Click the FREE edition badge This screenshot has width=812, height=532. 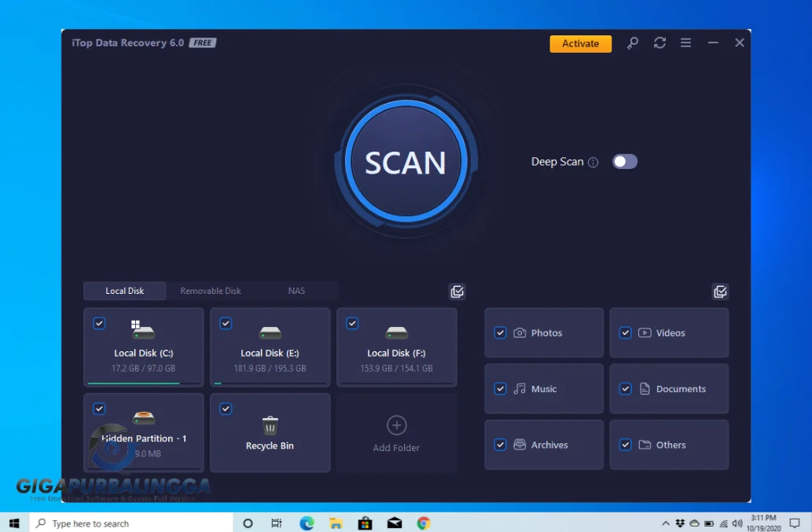pos(203,43)
